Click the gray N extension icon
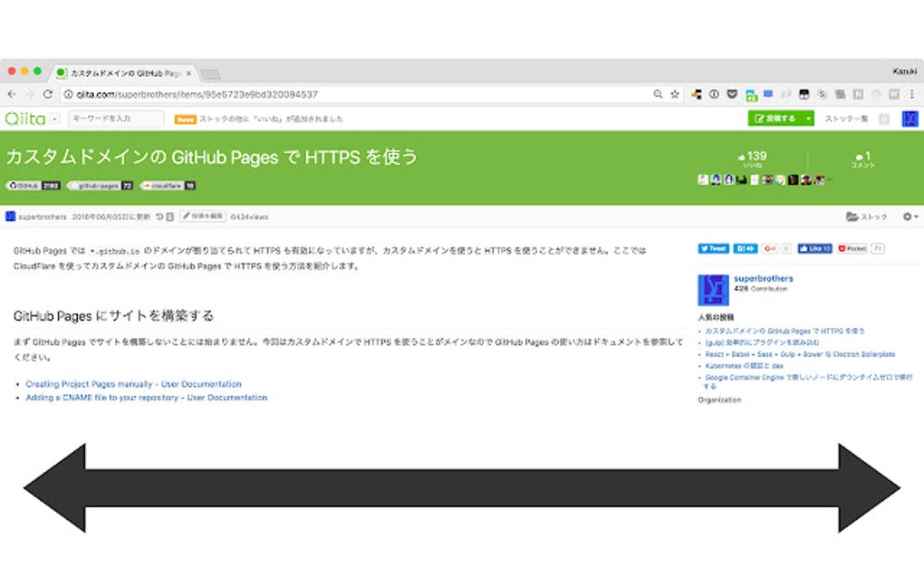This screenshot has height=578, width=924. 858,94
